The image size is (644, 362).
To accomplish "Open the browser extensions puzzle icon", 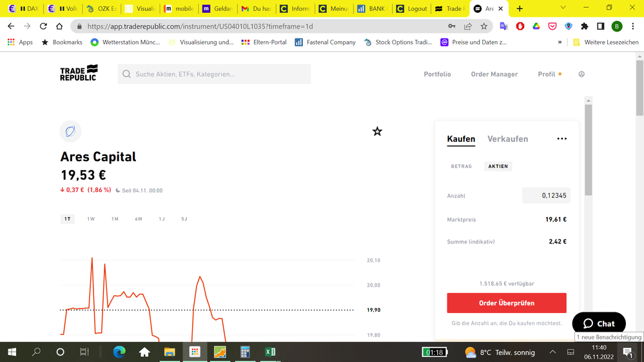I will pyautogui.click(x=585, y=26).
